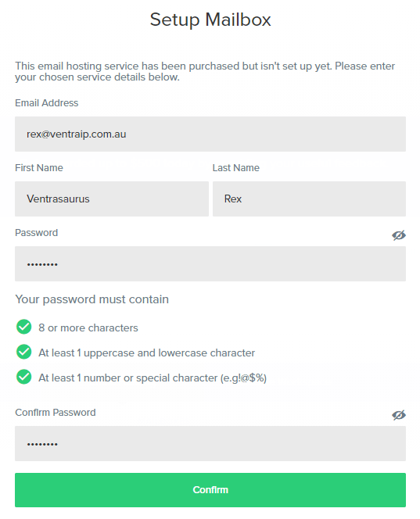
Task: Focus the Password input field
Action: 210,264
